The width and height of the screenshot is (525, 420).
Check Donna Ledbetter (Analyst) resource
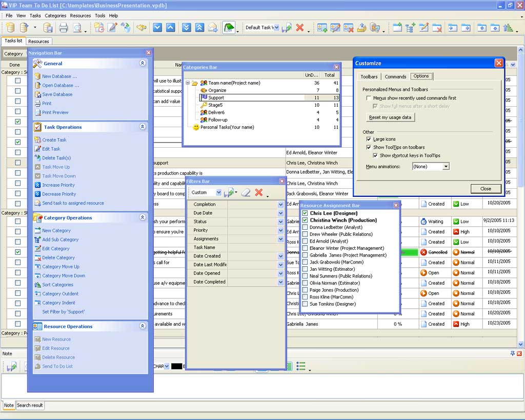coord(305,227)
